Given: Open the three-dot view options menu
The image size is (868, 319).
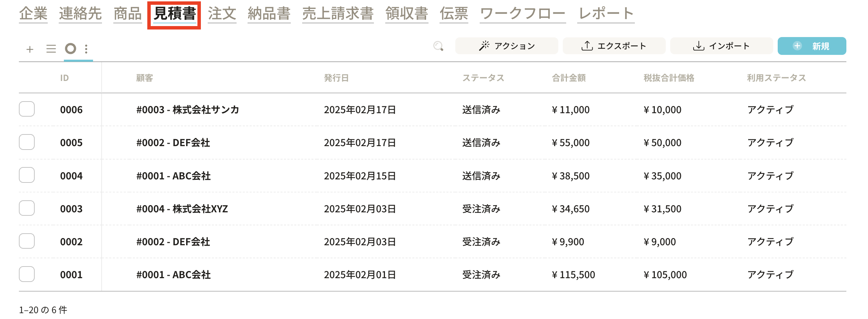Looking at the screenshot, I should pyautogui.click(x=86, y=49).
